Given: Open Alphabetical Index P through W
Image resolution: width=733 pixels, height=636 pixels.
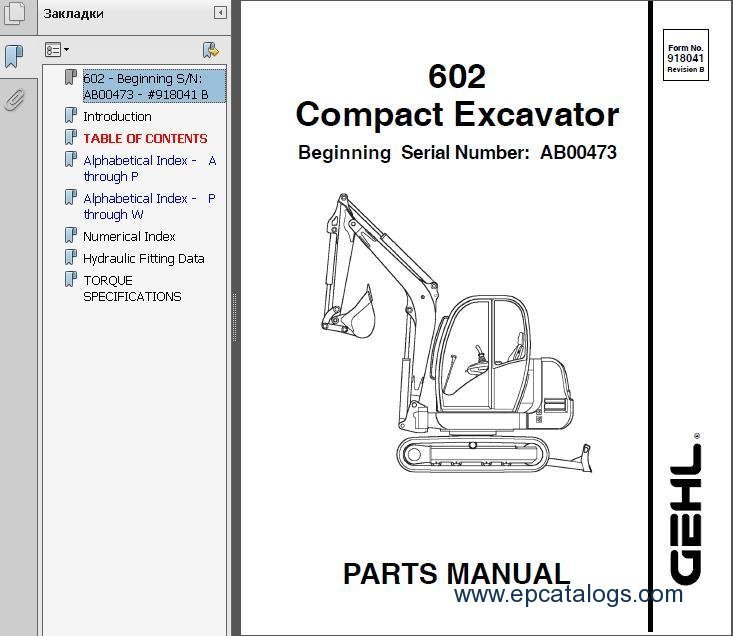Looking at the screenshot, I should coord(150,206).
